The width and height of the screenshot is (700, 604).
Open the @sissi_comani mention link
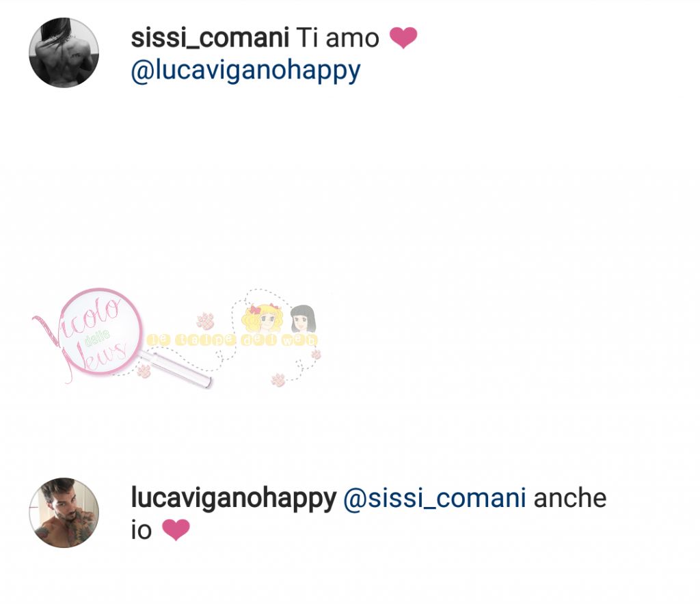[x=434, y=498]
